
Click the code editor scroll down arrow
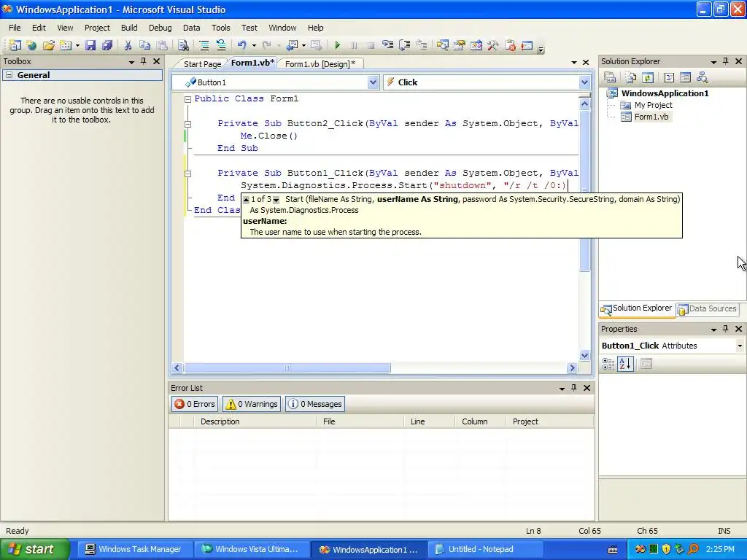pos(584,355)
